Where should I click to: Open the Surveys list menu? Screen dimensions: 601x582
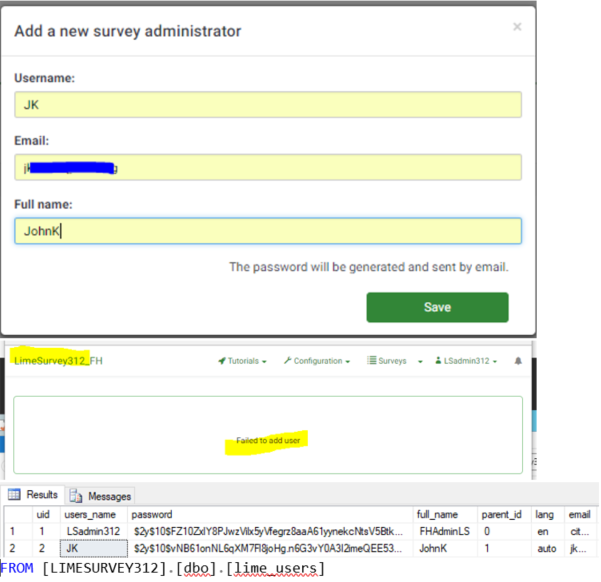(x=387, y=361)
